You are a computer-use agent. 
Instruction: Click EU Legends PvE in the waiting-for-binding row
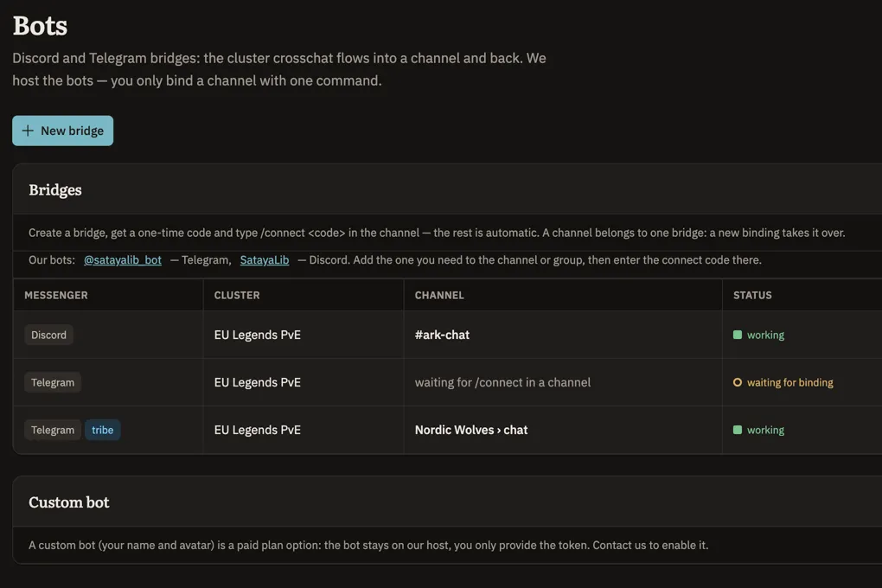[x=257, y=382]
